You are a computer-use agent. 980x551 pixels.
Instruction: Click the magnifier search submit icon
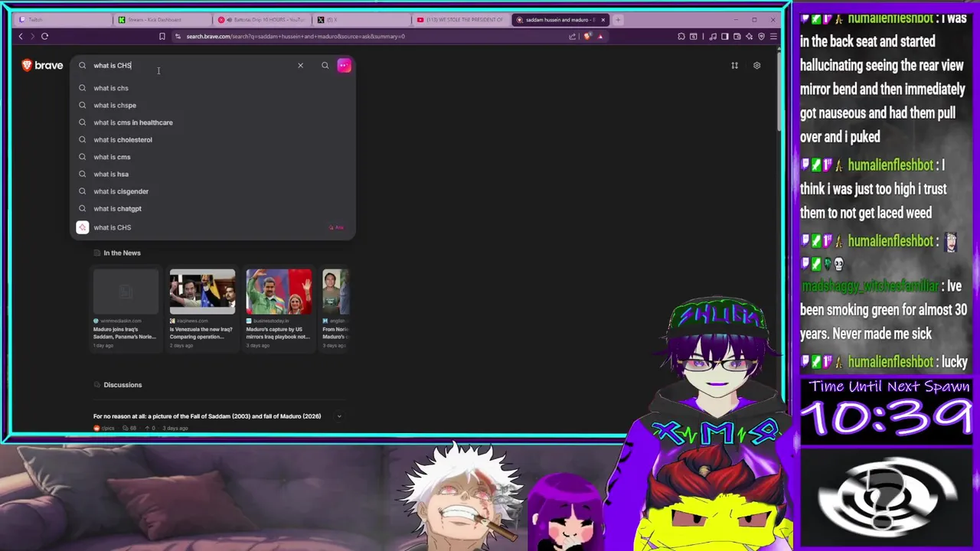[x=325, y=66]
